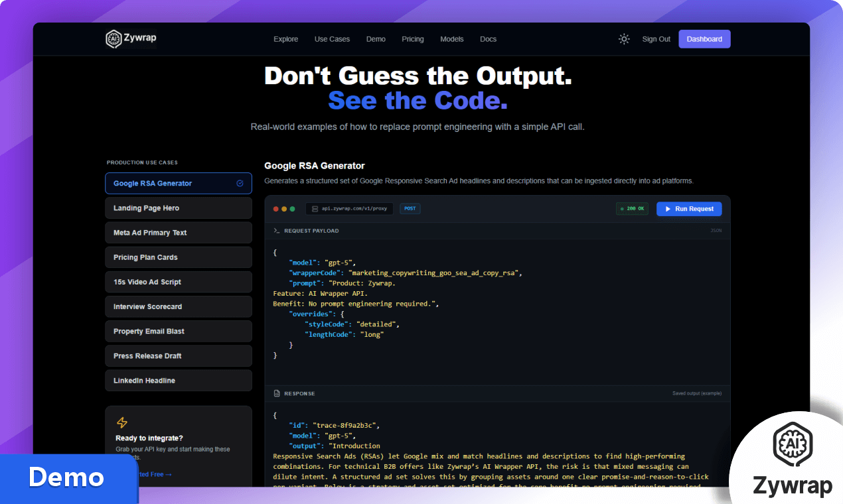The image size is (843, 504).
Task: Click the Zywrap logo in navbar
Action: coord(131,39)
